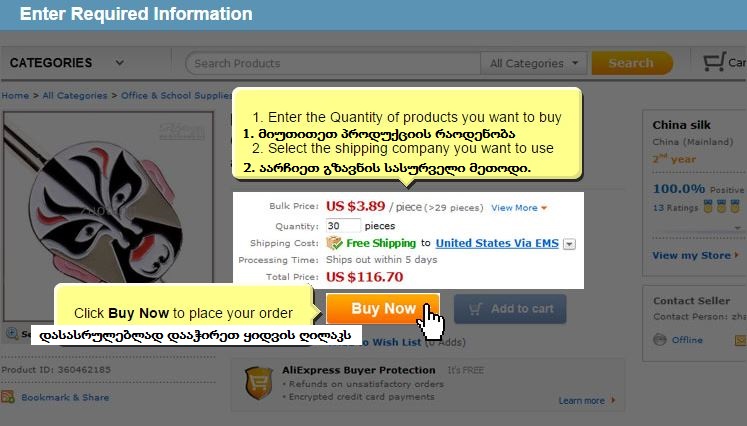Expand View More bulk prices
The width and height of the screenshot is (747, 426).
(x=519, y=208)
